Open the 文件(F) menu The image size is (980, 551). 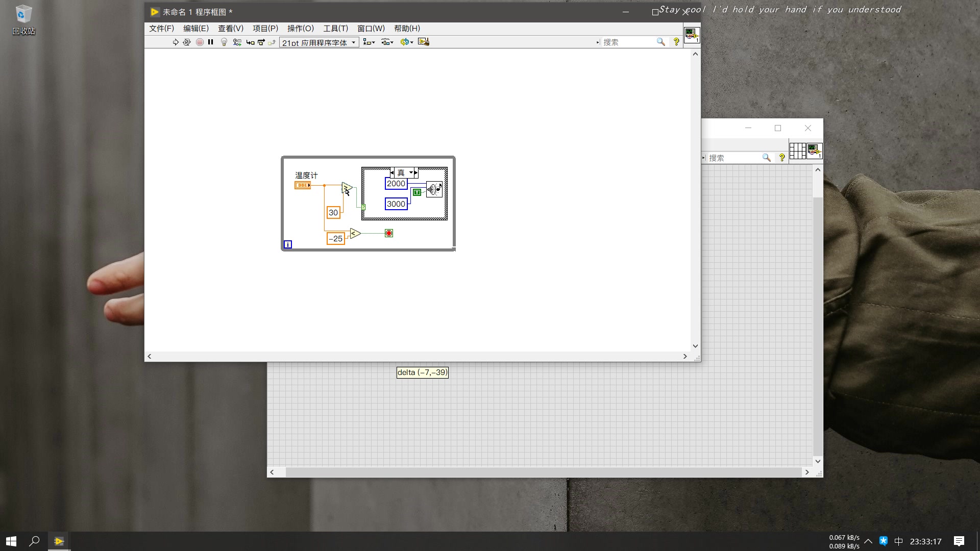(161, 29)
